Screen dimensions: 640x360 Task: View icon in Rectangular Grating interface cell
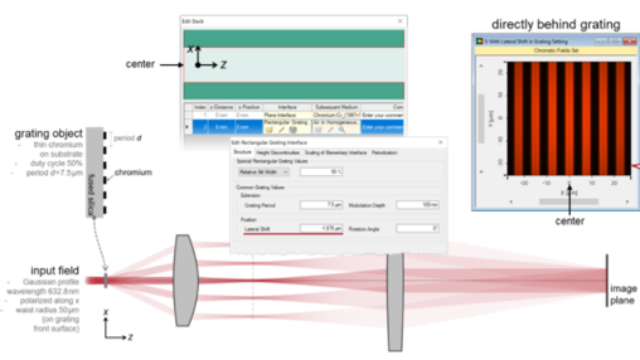293,130
